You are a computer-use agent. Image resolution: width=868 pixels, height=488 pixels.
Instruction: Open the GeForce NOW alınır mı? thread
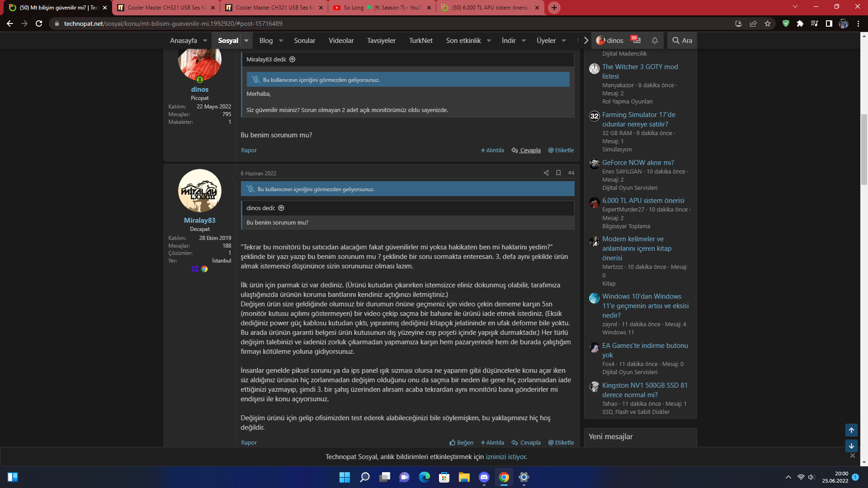(638, 162)
